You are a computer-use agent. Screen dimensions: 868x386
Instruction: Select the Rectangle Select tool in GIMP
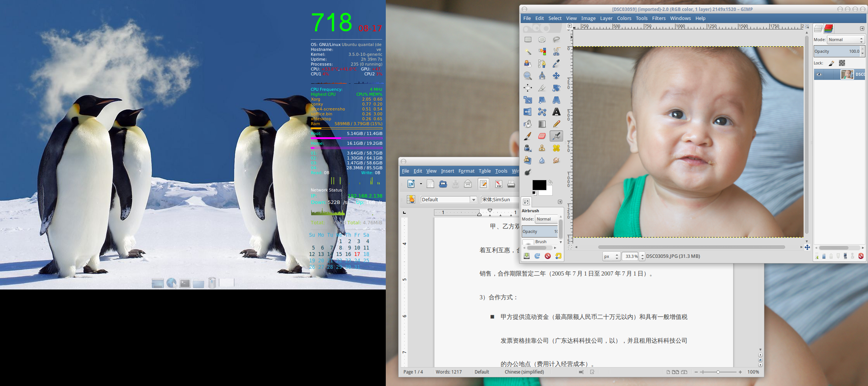tap(528, 40)
